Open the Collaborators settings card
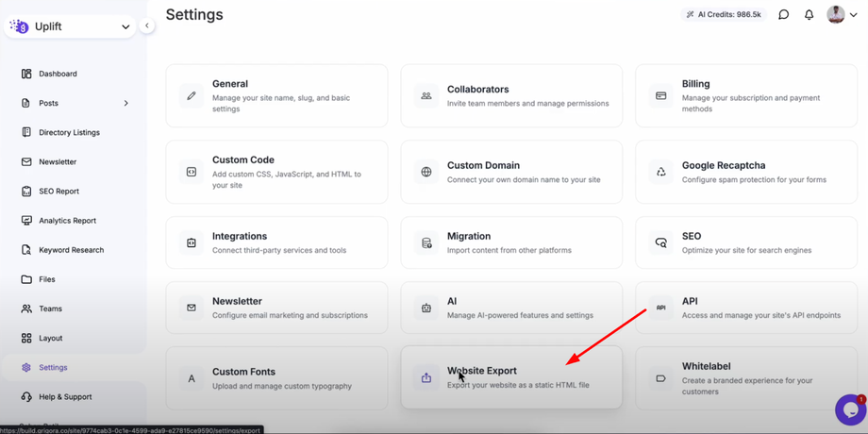The width and height of the screenshot is (868, 434). 511,95
